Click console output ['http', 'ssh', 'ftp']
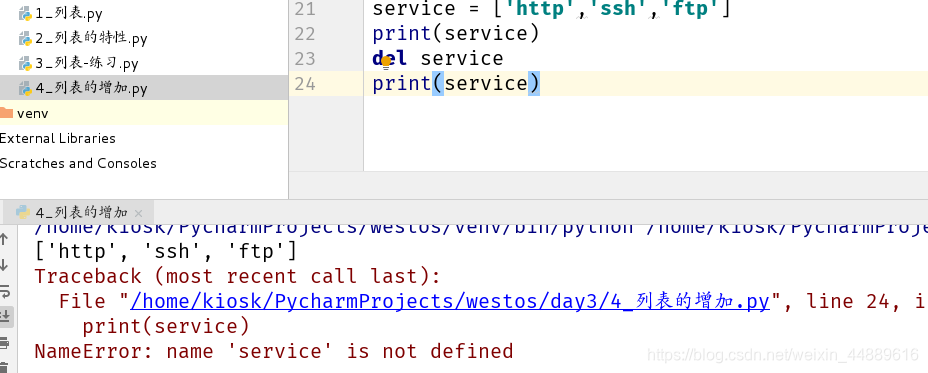The height and width of the screenshot is (373, 928). click(x=166, y=252)
